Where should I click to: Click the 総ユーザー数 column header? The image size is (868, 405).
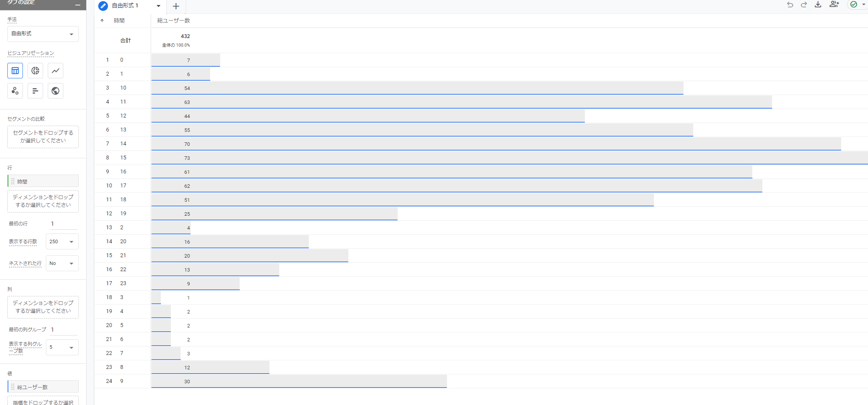[x=173, y=21]
